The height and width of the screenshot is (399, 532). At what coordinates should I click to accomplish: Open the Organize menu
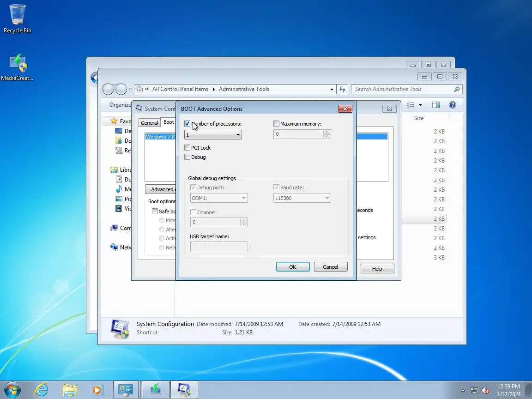point(120,105)
